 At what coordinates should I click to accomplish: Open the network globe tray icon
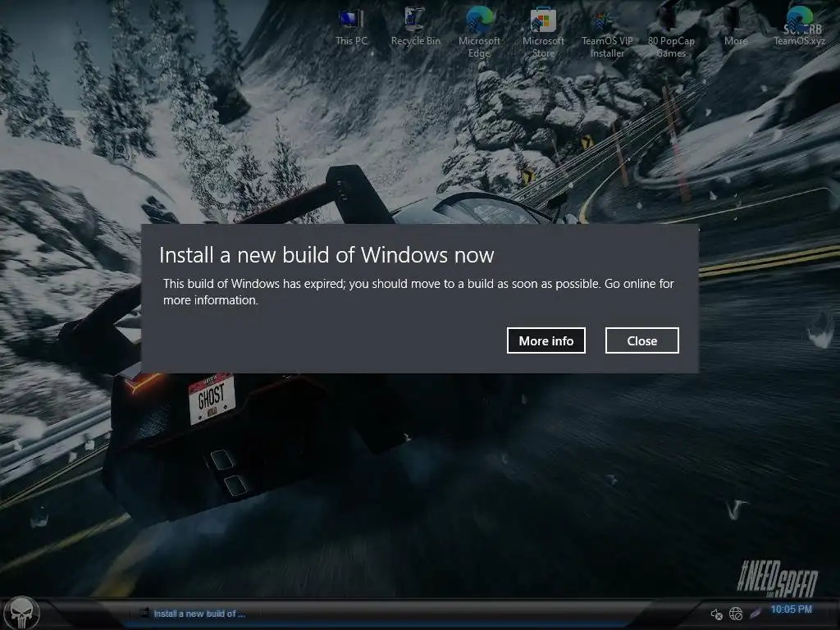[x=736, y=614]
